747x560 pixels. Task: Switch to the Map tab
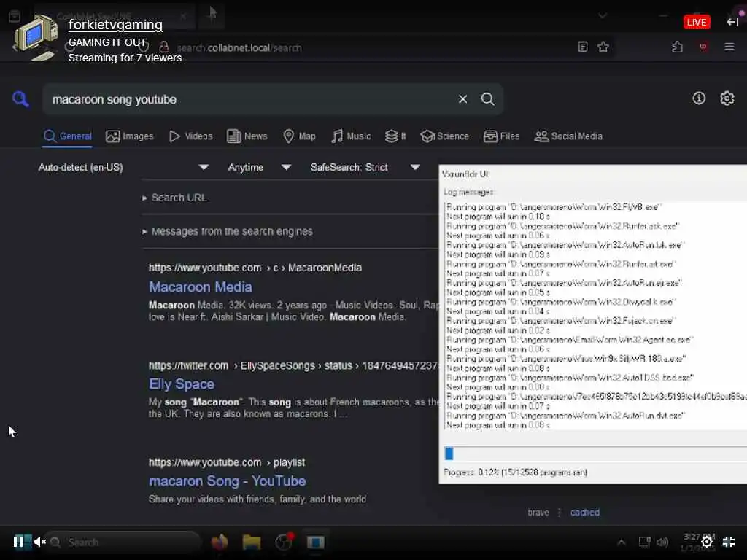299,136
